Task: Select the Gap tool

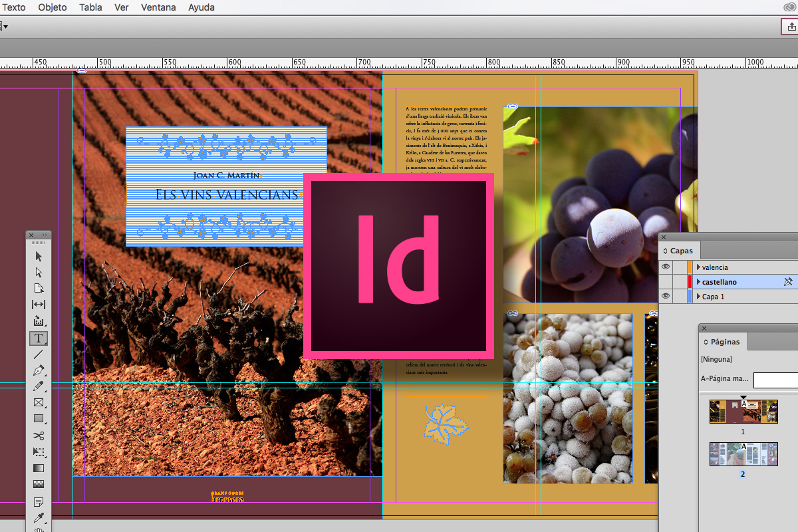Action: [39, 305]
